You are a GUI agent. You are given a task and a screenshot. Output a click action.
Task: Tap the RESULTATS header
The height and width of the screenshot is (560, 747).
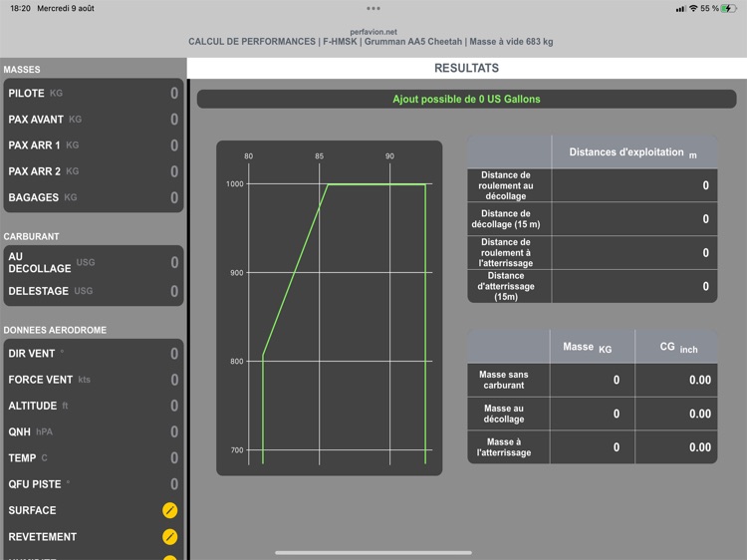(467, 68)
